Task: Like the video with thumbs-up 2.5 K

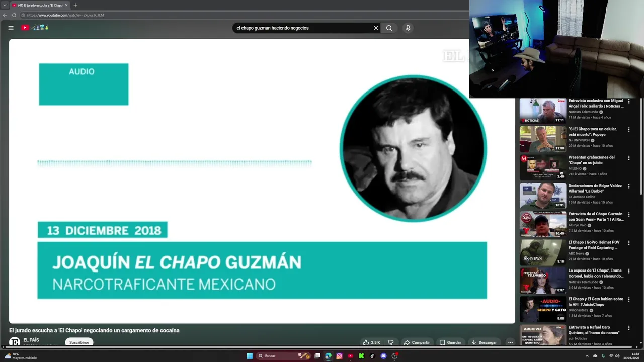Action: (372, 342)
